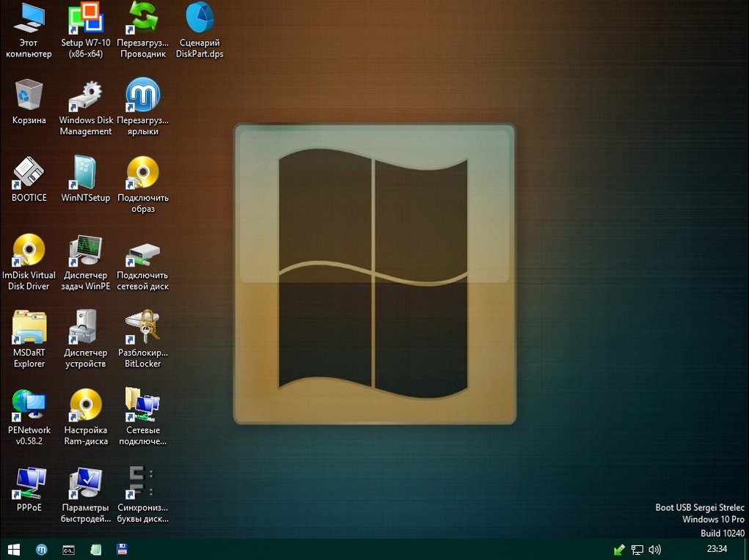Open the volume speaker tray icon
Viewport: 749px width, 560px height.
(x=655, y=550)
